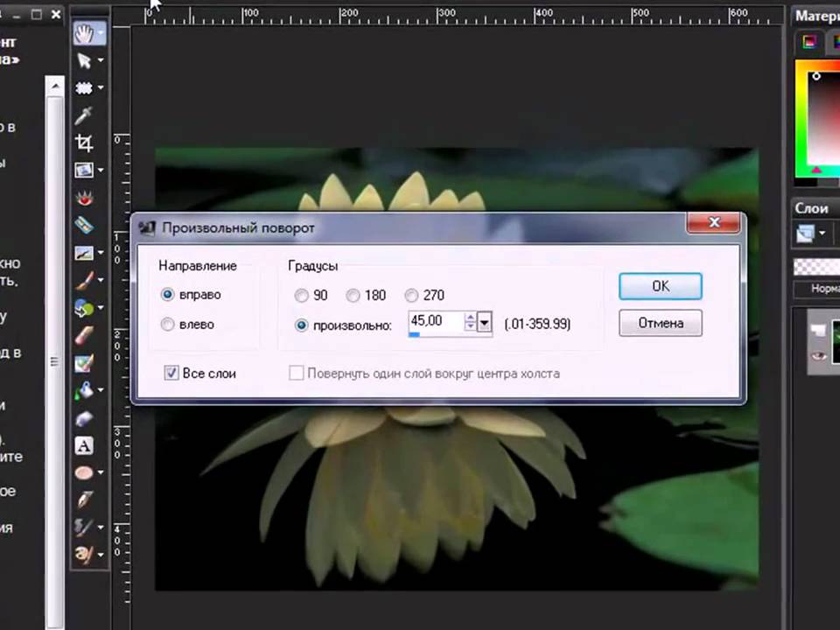Click the 45,00 angle input field
This screenshot has height=630, width=840.
pyautogui.click(x=436, y=321)
